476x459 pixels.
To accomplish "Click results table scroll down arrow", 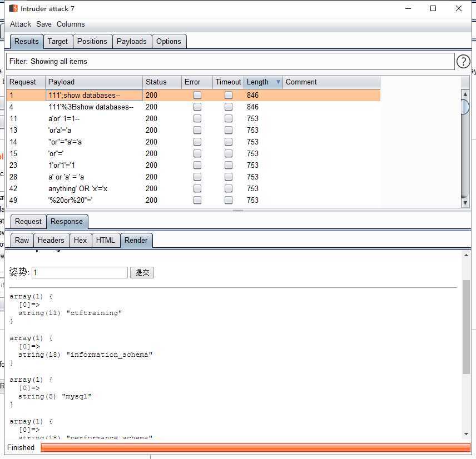I will click(465, 203).
